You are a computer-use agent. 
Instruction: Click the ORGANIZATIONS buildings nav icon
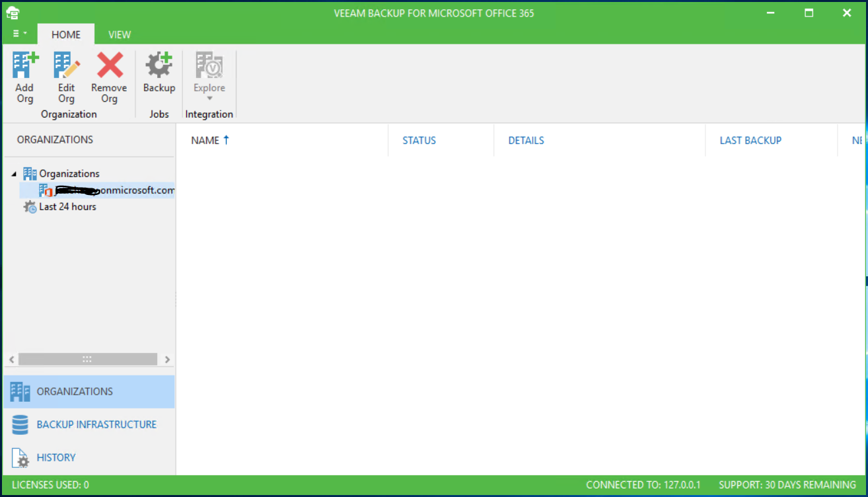[x=20, y=391]
